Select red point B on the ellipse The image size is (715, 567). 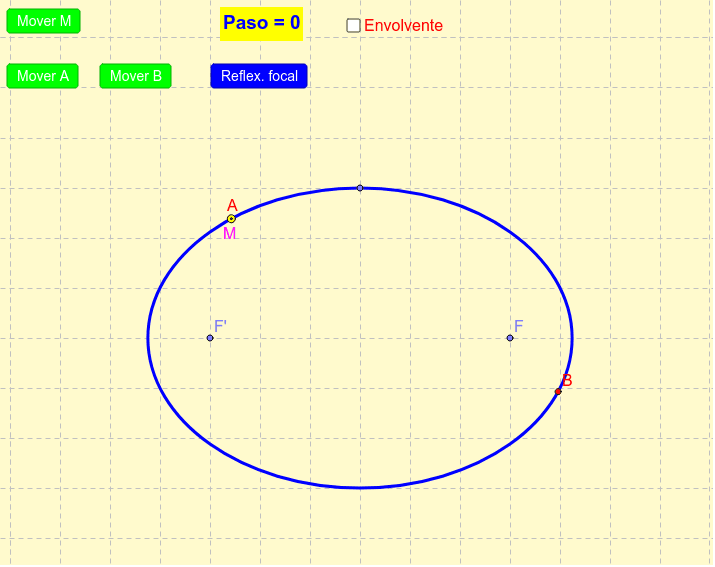tap(558, 392)
